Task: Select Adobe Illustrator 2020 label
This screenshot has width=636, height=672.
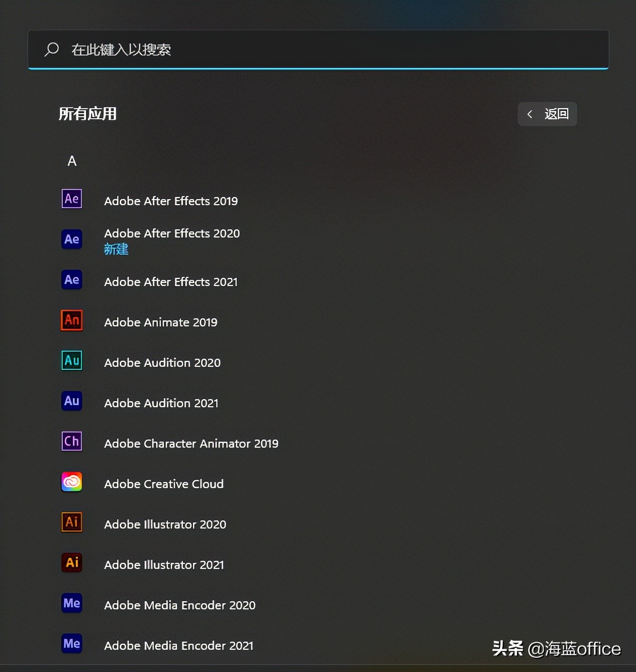Action: coord(165,524)
